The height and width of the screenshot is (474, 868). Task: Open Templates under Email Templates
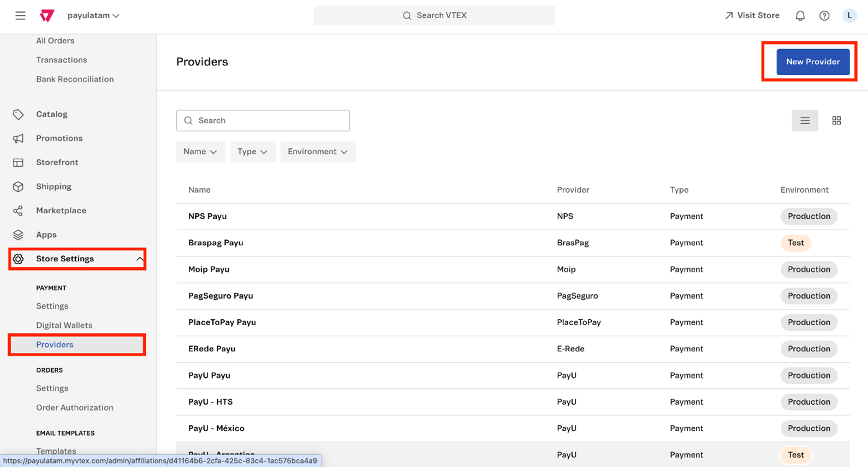point(56,451)
